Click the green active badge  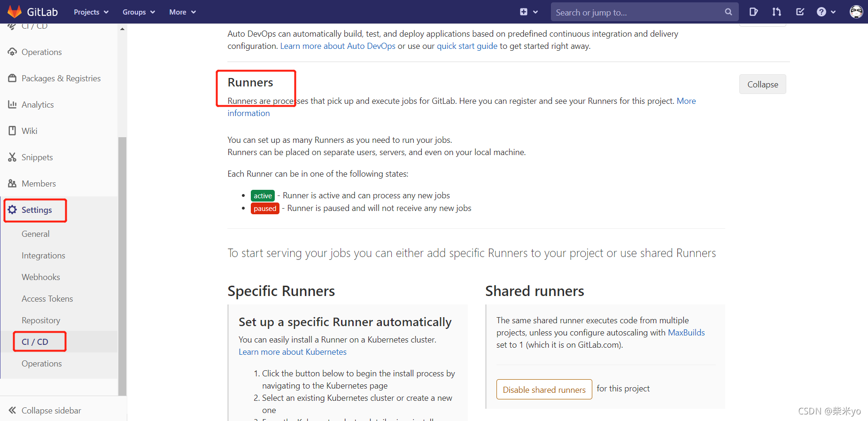pos(263,195)
